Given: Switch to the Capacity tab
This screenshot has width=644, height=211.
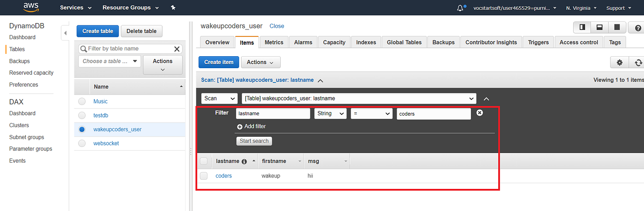Looking at the screenshot, I should 334,42.
